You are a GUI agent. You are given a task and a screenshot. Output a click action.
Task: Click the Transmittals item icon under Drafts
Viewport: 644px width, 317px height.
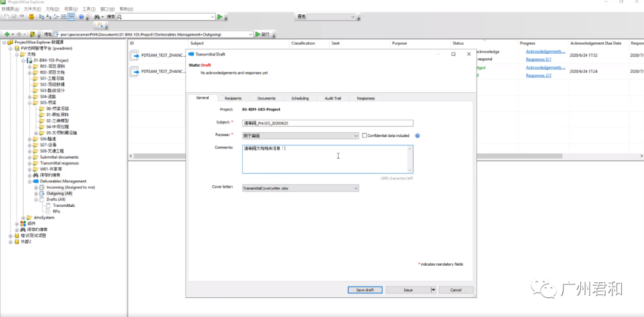pos(48,206)
